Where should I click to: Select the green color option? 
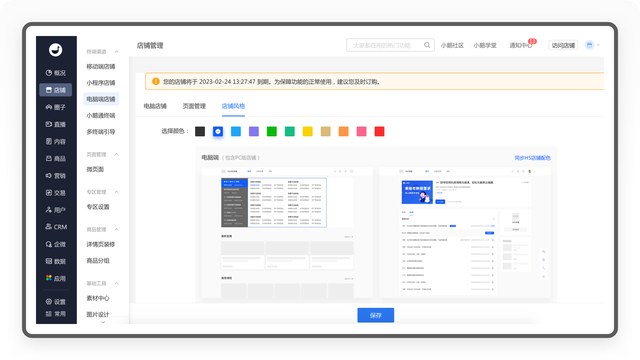272,131
